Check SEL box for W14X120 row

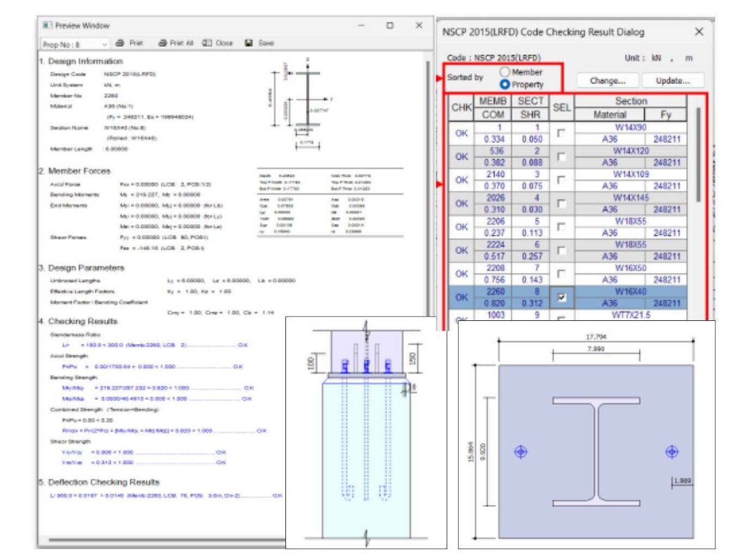[561, 156]
